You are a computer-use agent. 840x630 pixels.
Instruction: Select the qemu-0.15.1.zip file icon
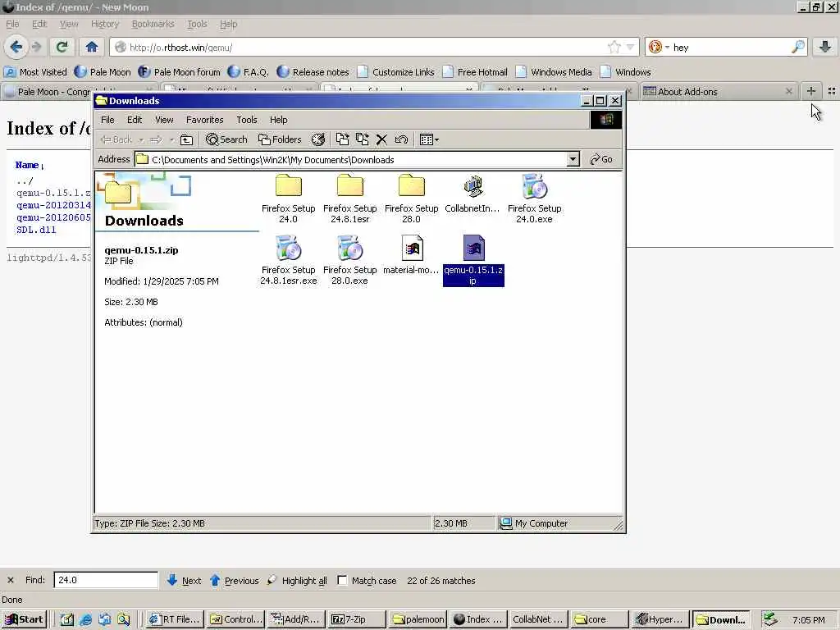click(473, 249)
